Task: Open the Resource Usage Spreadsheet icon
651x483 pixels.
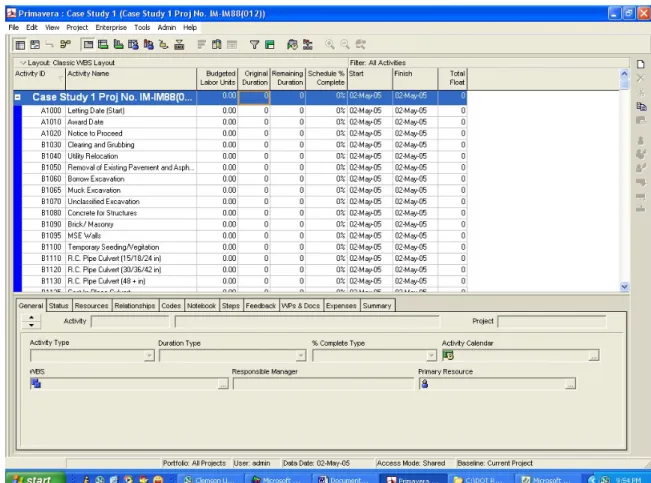Action: (x=133, y=44)
